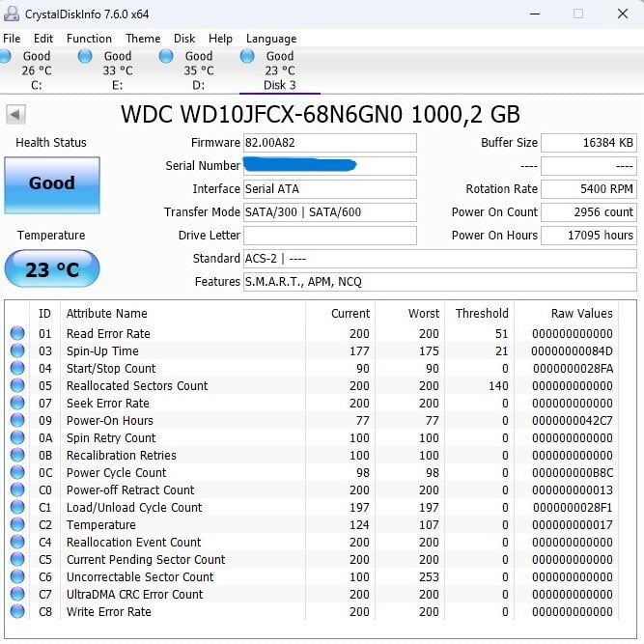
Task: Click the 23 °C temperature button
Action: coord(52,268)
